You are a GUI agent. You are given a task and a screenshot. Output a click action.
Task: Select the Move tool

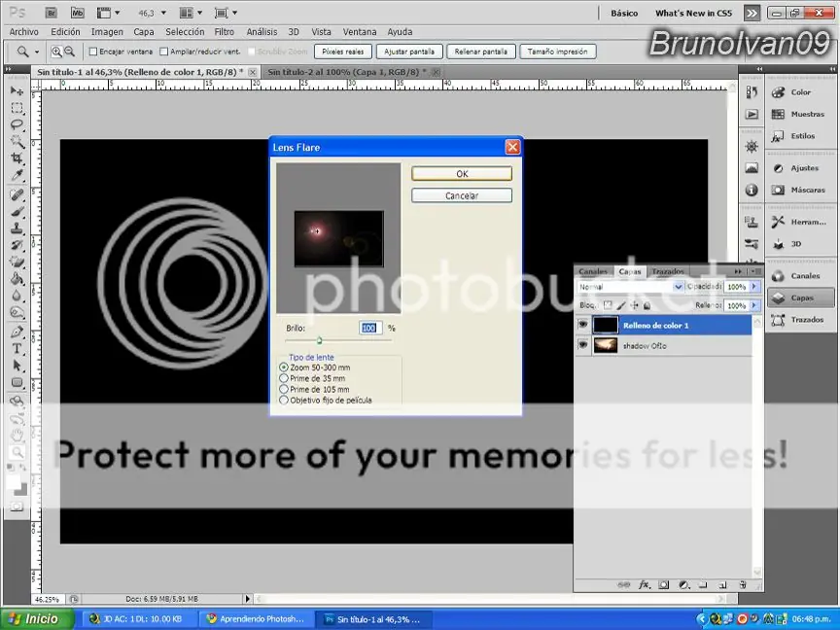coord(17,90)
